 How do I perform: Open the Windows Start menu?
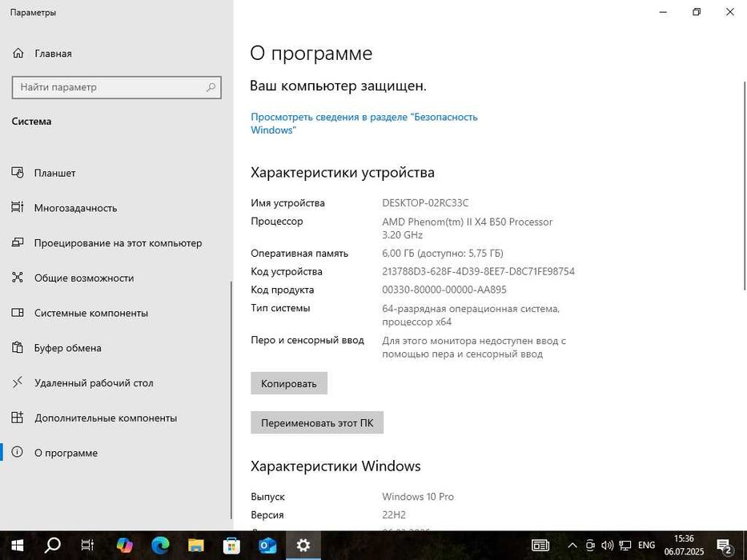[x=18, y=546]
